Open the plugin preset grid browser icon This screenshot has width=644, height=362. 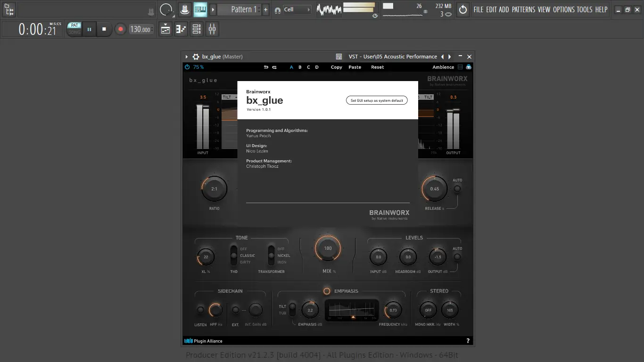[339, 57]
